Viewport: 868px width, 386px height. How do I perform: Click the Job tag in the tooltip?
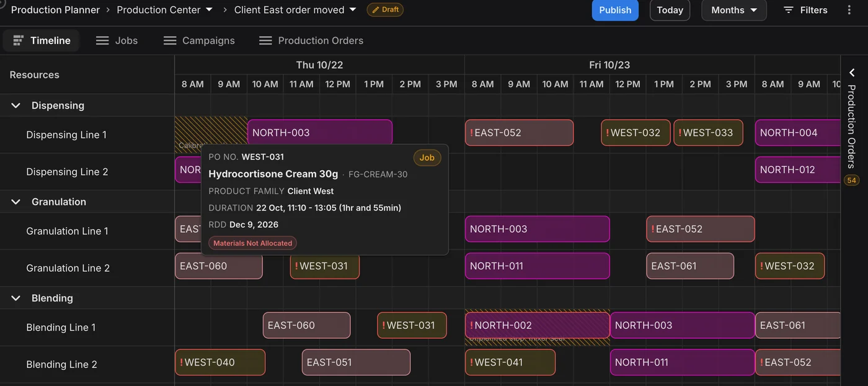pos(427,158)
